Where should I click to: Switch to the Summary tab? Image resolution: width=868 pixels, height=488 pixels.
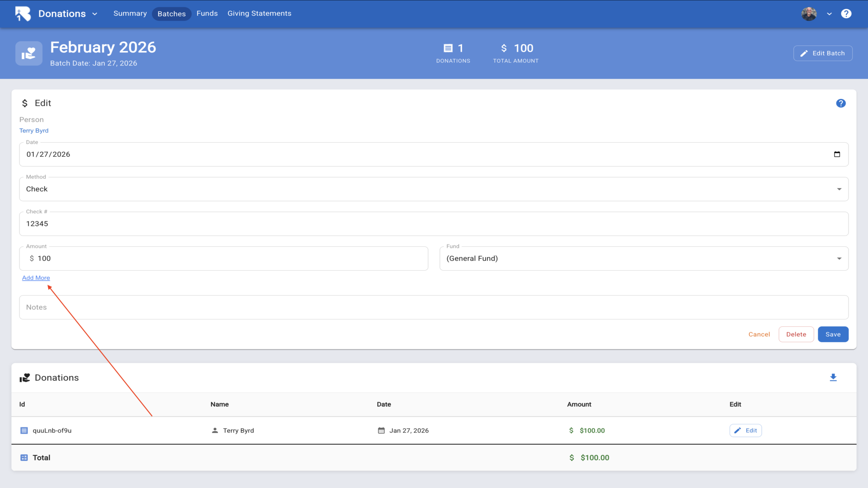click(130, 14)
